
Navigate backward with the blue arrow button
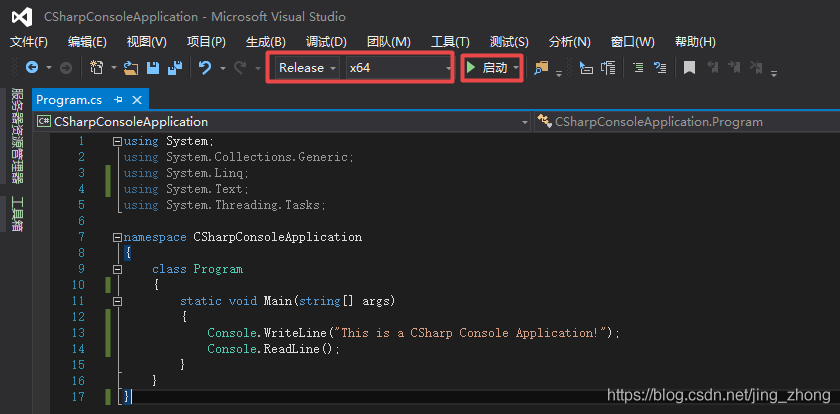[x=32, y=68]
